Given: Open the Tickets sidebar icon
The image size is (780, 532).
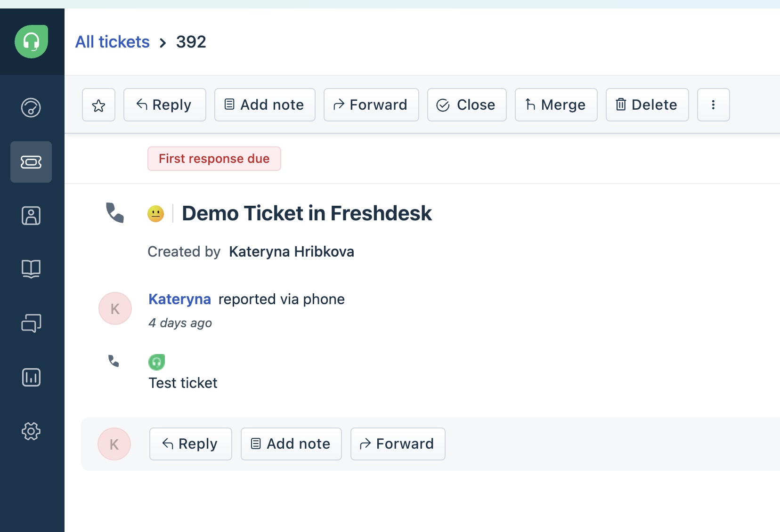Looking at the screenshot, I should pos(31,162).
